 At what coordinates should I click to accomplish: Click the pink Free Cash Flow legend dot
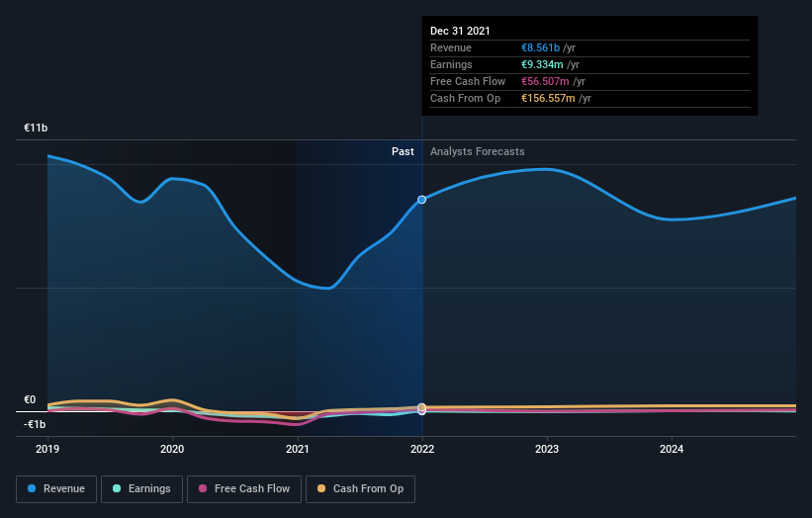203,488
